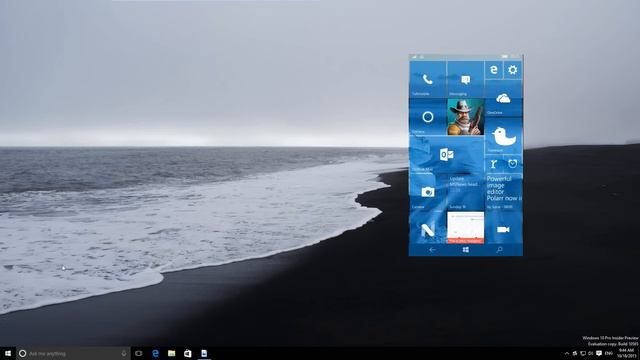640x360 pixels.
Task: Open the white bird Twitter tile
Action: click(504, 136)
